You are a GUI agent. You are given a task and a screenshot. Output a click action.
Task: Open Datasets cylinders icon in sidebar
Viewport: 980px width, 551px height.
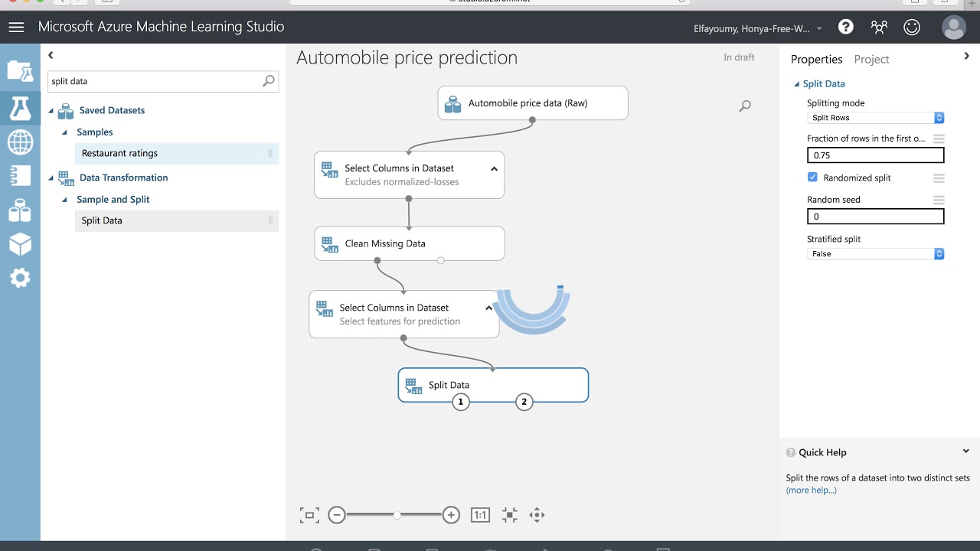point(20,210)
